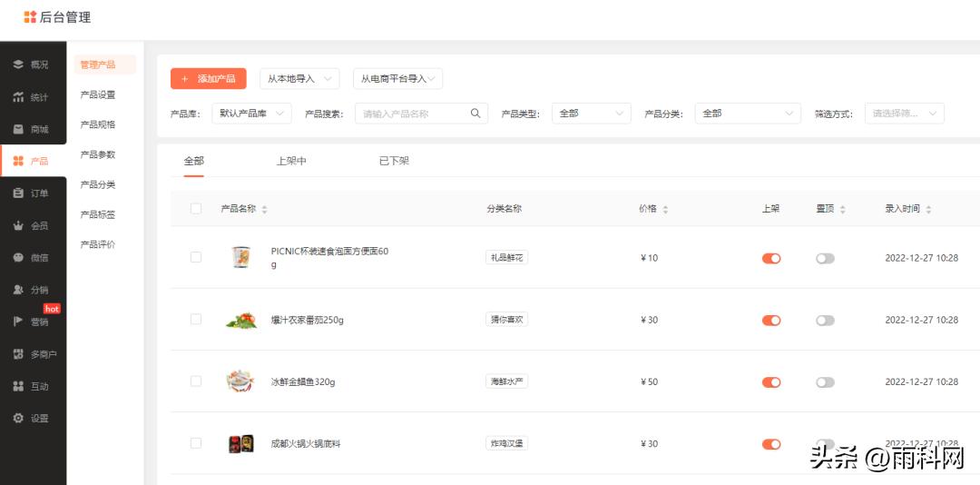Open 管理产品 submenu item
The width and height of the screenshot is (980, 485).
(105, 64)
